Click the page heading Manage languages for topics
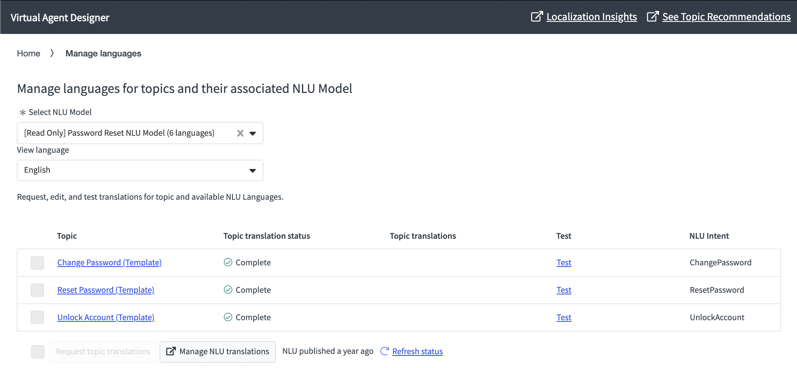797x368 pixels. pyautogui.click(x=185, y=89)
